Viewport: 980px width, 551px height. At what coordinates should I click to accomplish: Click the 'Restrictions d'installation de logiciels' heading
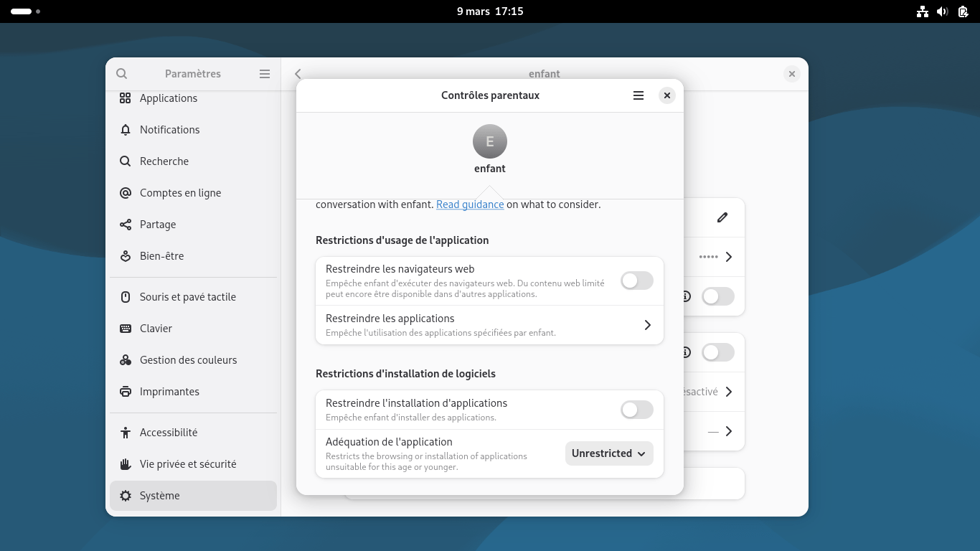405,374
